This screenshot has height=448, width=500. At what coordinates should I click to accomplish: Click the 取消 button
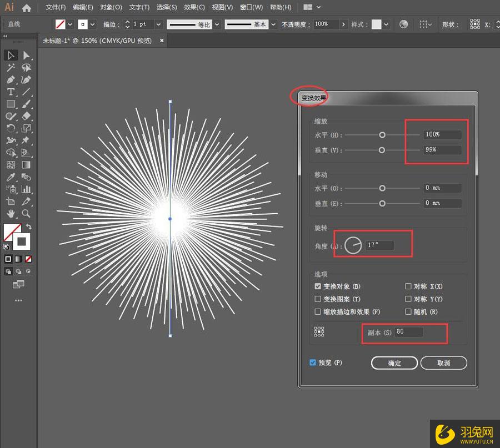(x=443, y=363)
